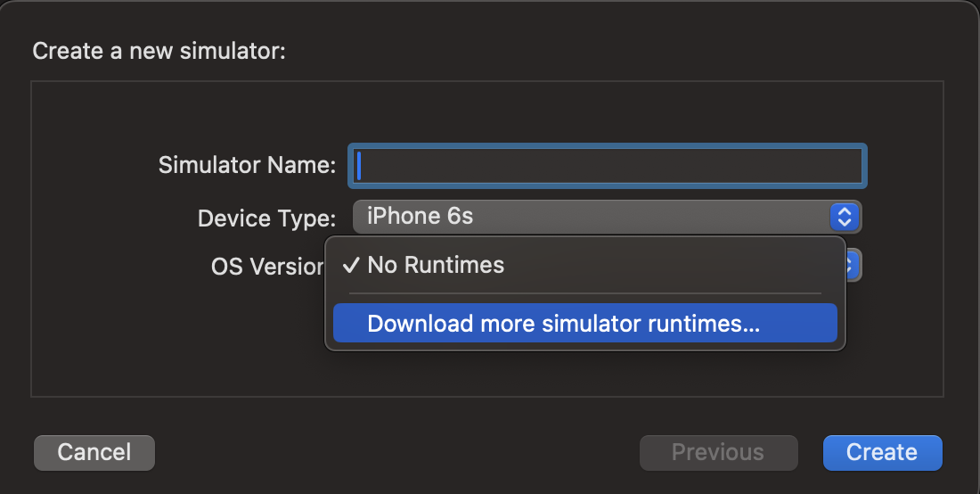Click the OS Version dropdown arrows

853,265
